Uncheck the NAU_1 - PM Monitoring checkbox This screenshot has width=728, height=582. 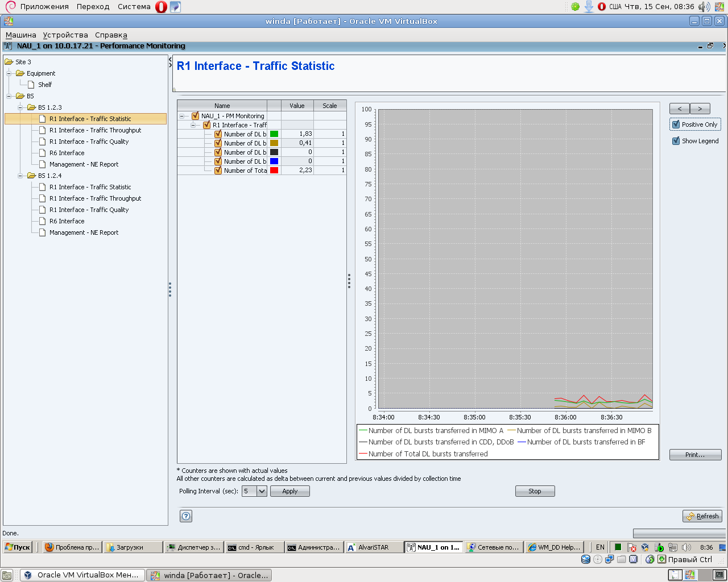(x=196, y=116)
